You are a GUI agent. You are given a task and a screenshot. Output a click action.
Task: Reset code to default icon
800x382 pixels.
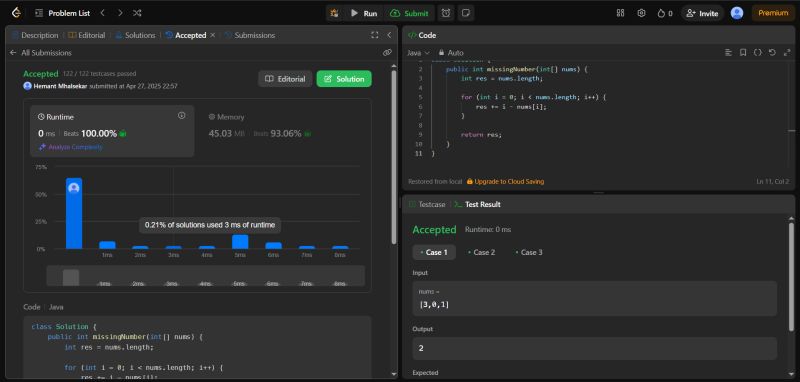click(772, 53)
